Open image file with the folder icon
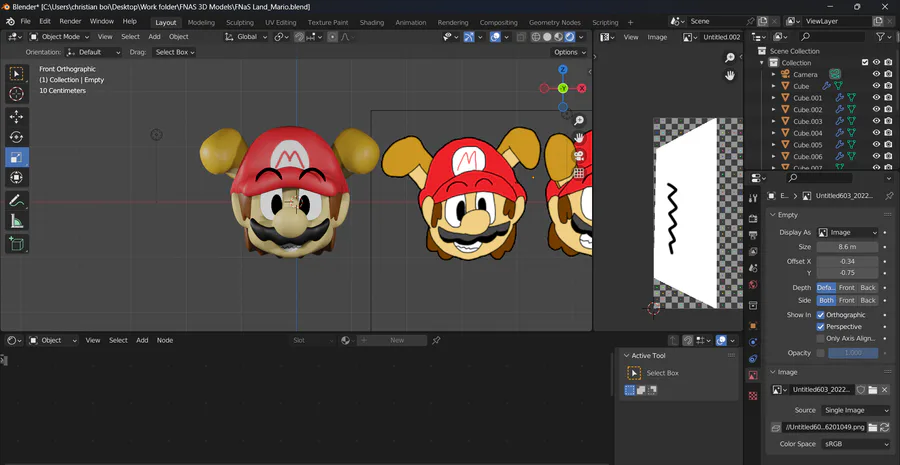This screenshot has height=465, width=900. click(x=873, y=390)
